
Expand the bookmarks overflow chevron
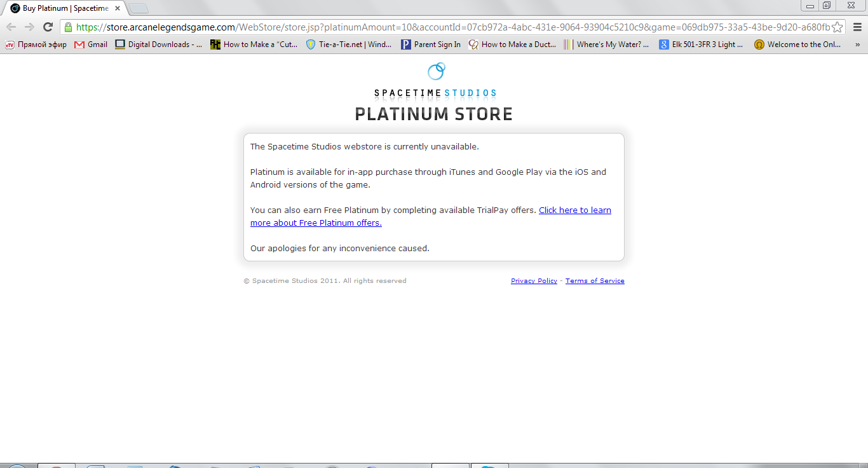[x=857, y=45]
